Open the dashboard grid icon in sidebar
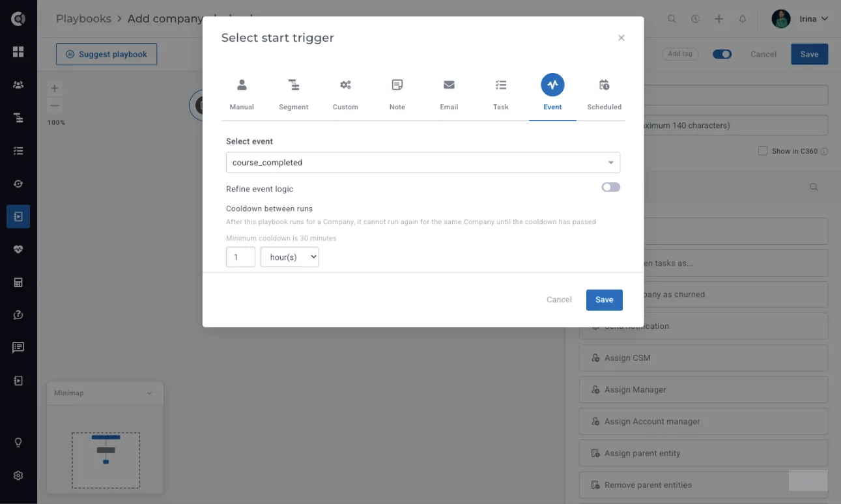This screenshot has width=841, height=504. click(18, 52)
